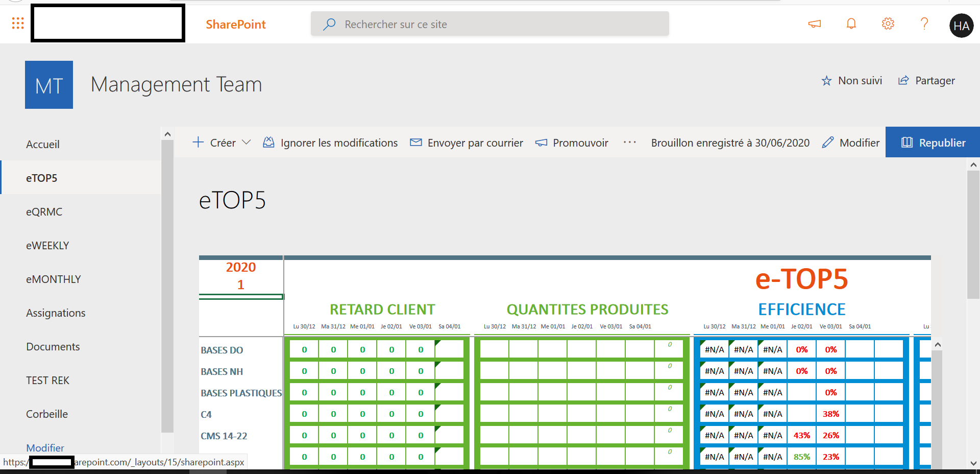Open Documents in the sidebar
The width and height of the screenshot is (980, 474).
pos(53,347)
